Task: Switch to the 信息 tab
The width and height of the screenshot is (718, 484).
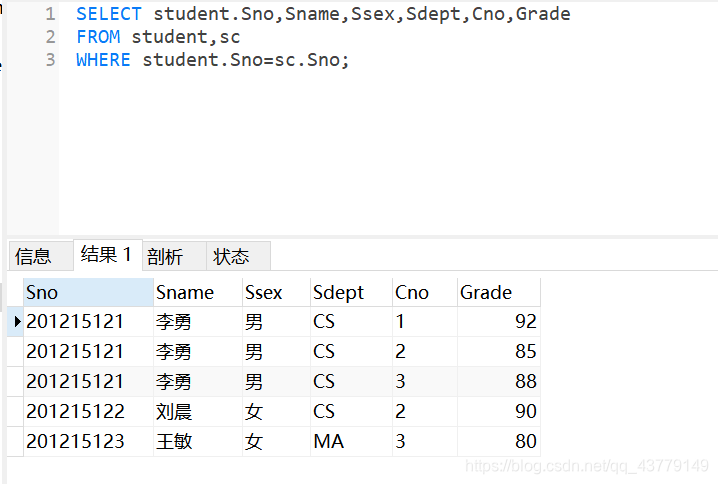Action: tap(41, 256)
